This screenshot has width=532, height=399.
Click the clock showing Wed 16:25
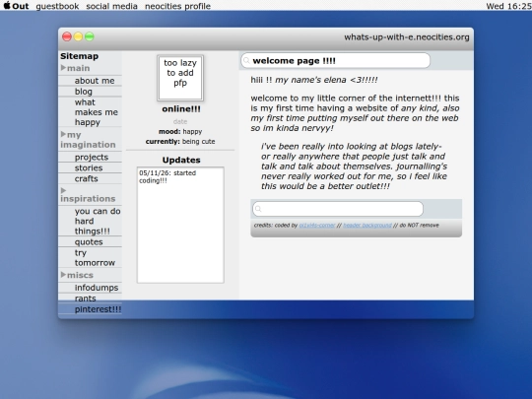[x=508, y=6]
